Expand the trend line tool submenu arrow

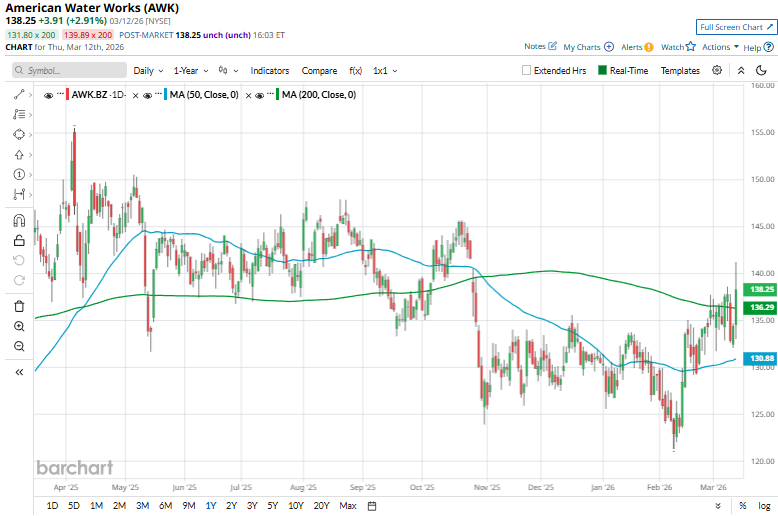[31, 94]
